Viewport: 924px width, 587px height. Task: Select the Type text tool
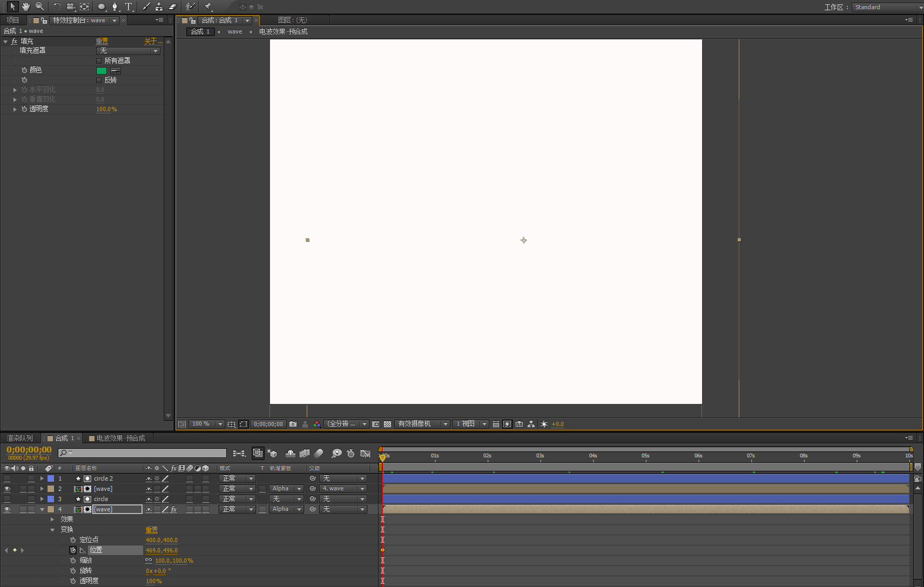pyautogui.click(x=129, y=6)
